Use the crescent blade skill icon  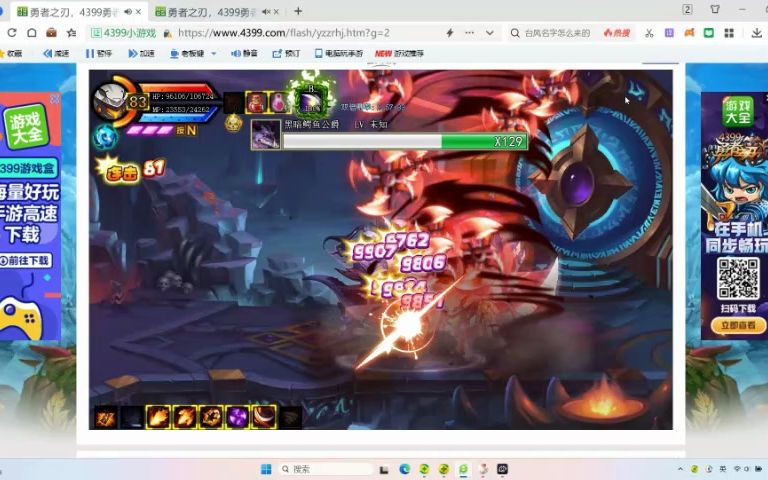click(264, 417)
